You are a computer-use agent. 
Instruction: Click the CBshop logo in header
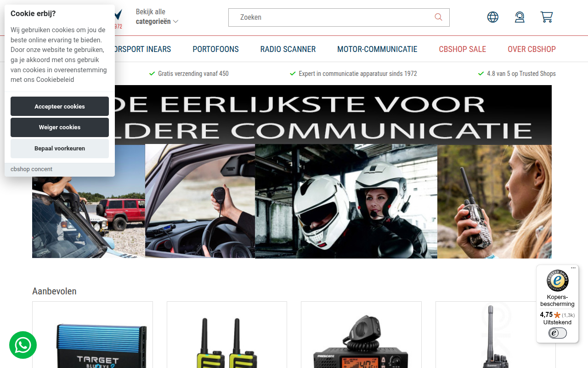(118, 18)
